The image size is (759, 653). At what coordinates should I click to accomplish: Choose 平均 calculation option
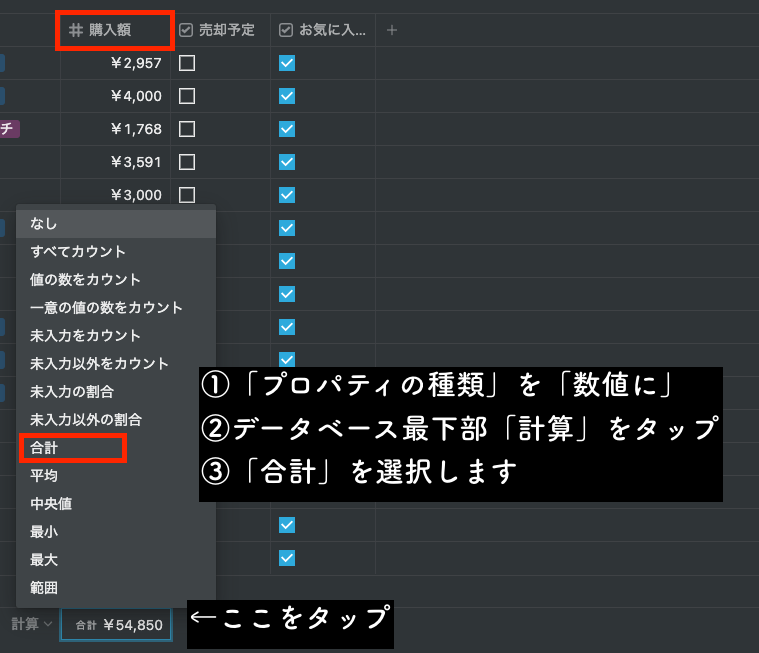(116, 476)
